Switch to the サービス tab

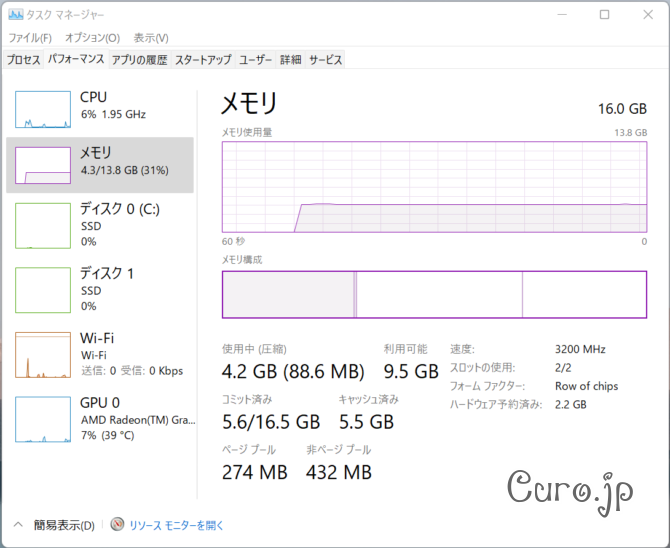[x=326, y=60]
